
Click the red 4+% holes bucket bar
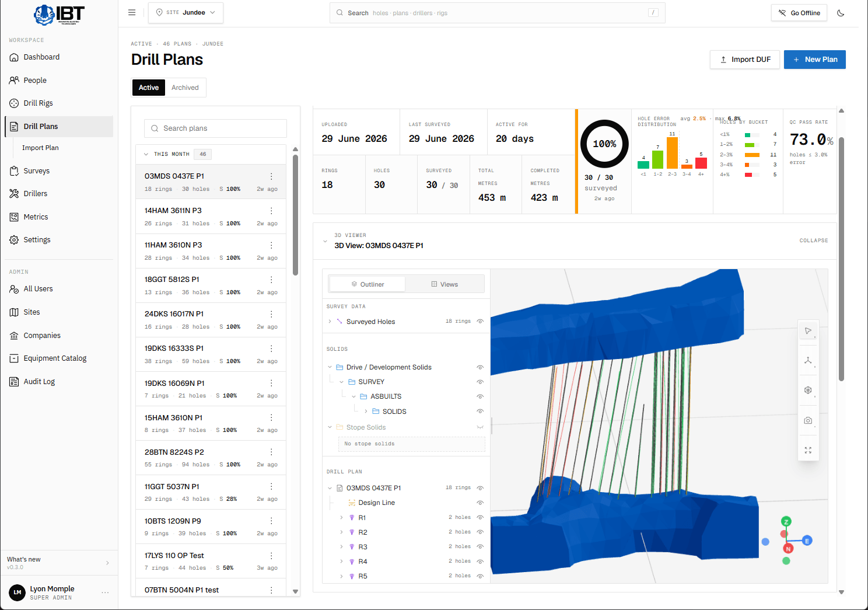pyautogui.click(x=748, y=175)
